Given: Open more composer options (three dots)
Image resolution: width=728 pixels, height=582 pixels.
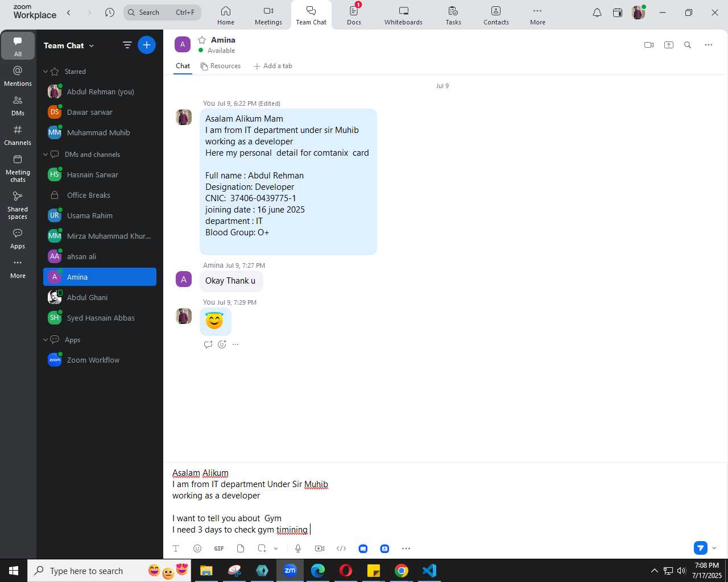Looking at the screenshot, I should 406,548.
